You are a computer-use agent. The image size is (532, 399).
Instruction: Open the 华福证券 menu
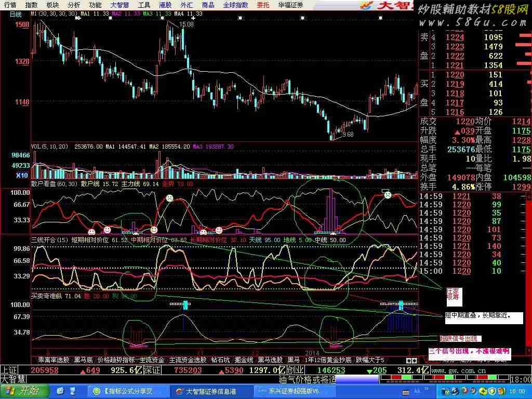(x=290, y=5)
